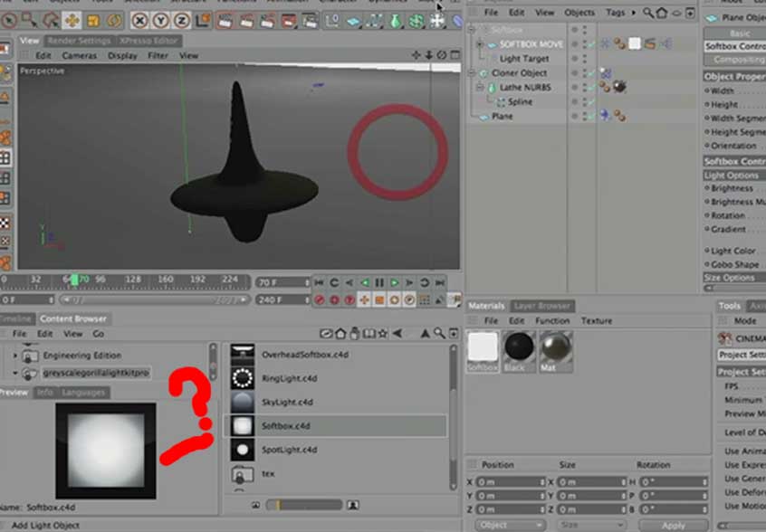Expand the Engineering Edition folder
766x532 pixels.
[14, 356]
